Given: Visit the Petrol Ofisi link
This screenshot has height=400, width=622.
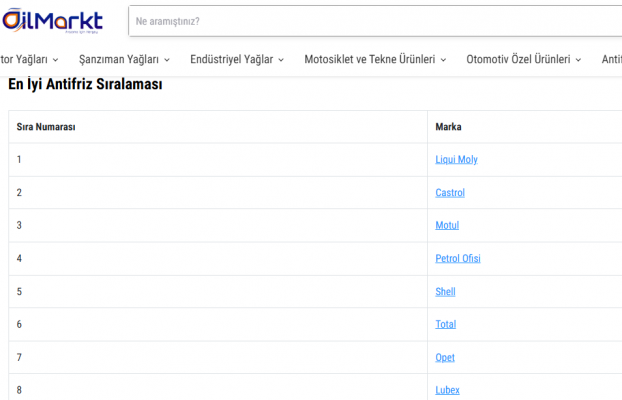Looking at the screenshot, I should (x=458, y=259).
